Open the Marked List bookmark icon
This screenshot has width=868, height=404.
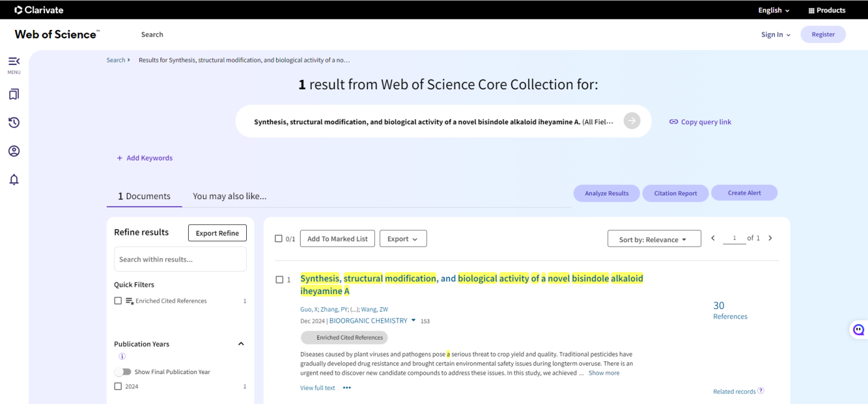pyautogui.click(x=14, y=94)
